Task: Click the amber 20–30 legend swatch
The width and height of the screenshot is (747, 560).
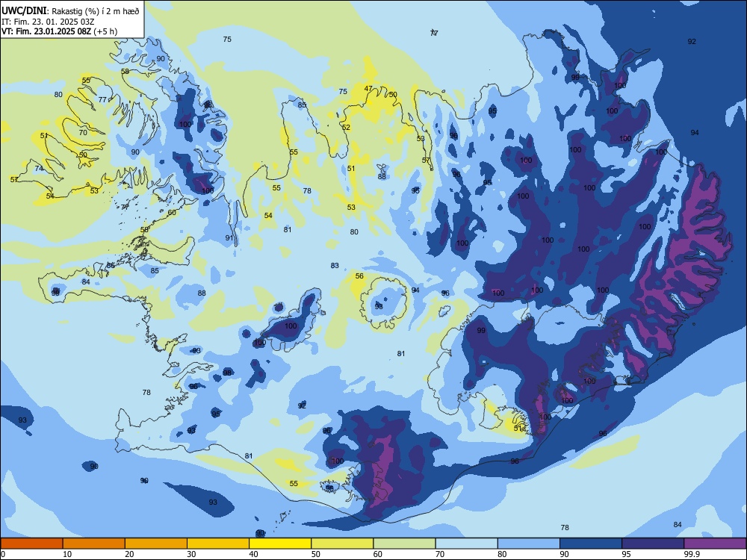Action: pos(156,544)
